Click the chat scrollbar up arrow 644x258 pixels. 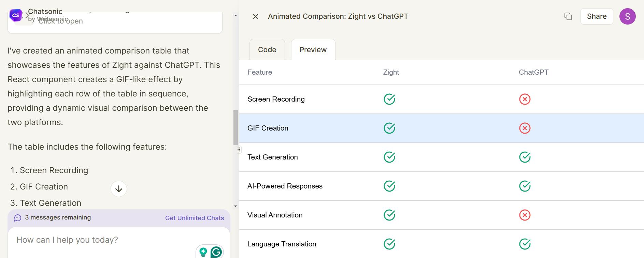coord(235,16)
